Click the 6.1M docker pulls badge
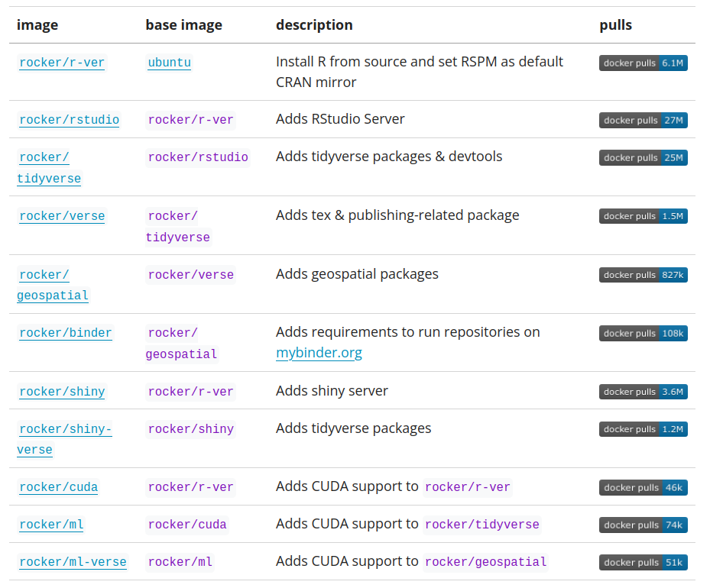Viewport: 710px width, 588px height. pos(644,63)
